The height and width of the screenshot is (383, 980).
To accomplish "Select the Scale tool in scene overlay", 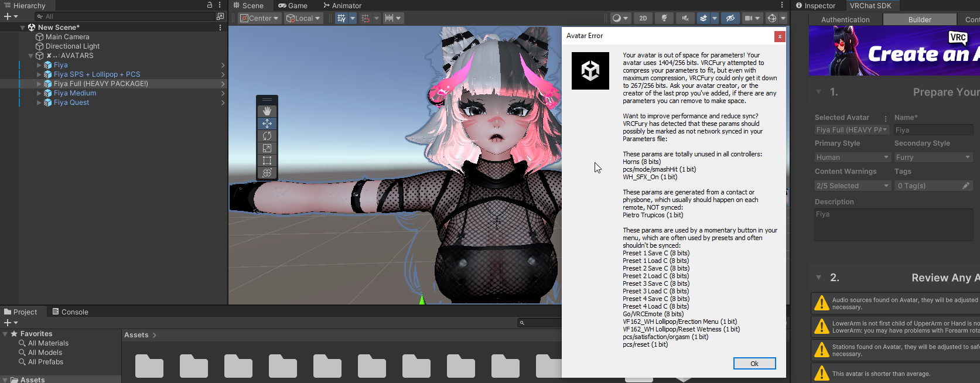I will pos(267,148).
